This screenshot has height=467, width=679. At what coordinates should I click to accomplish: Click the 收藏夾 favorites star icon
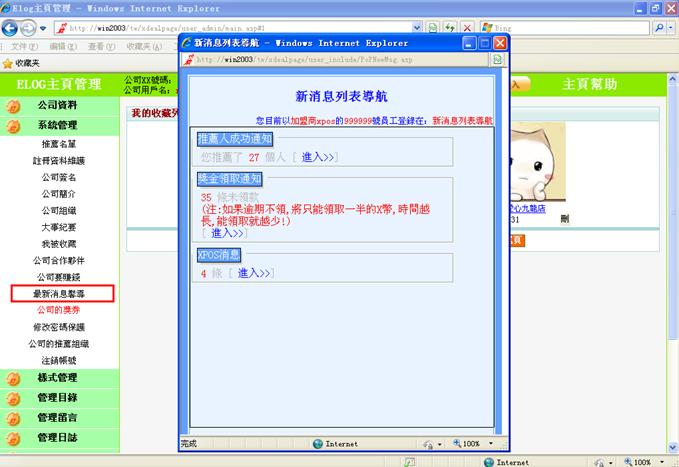(8, 63)
